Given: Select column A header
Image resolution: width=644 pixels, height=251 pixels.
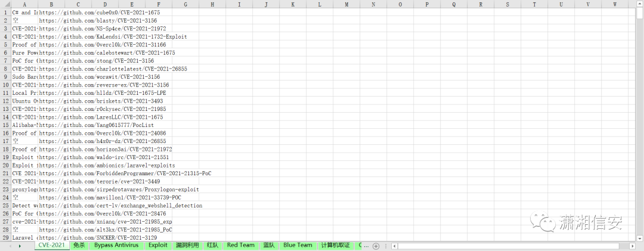Looking at the screenshot, I should [24, 4].
